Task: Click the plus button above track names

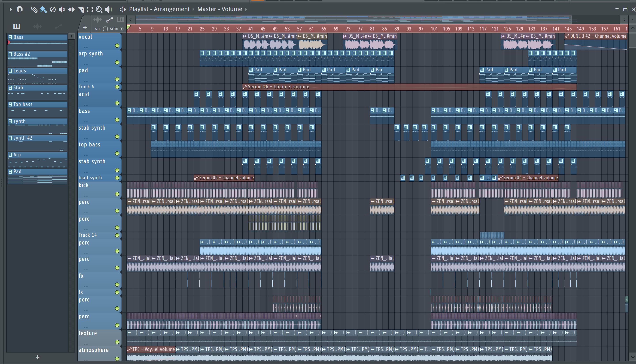Action: (85, 28)
